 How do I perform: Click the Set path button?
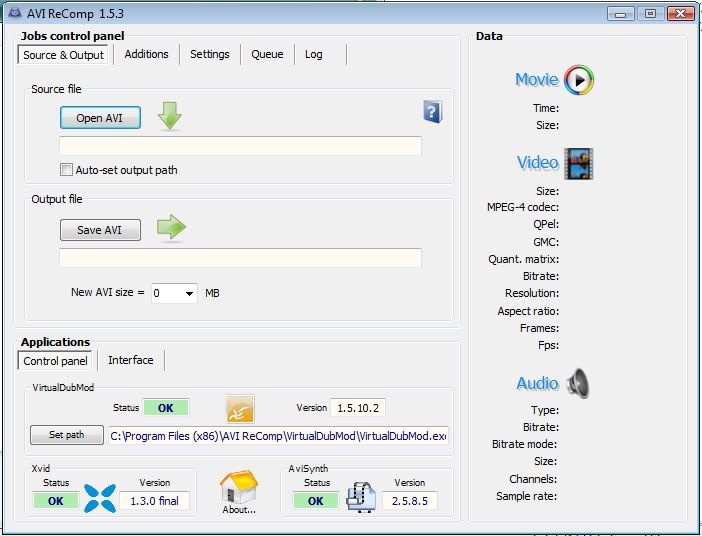[67, 435]
